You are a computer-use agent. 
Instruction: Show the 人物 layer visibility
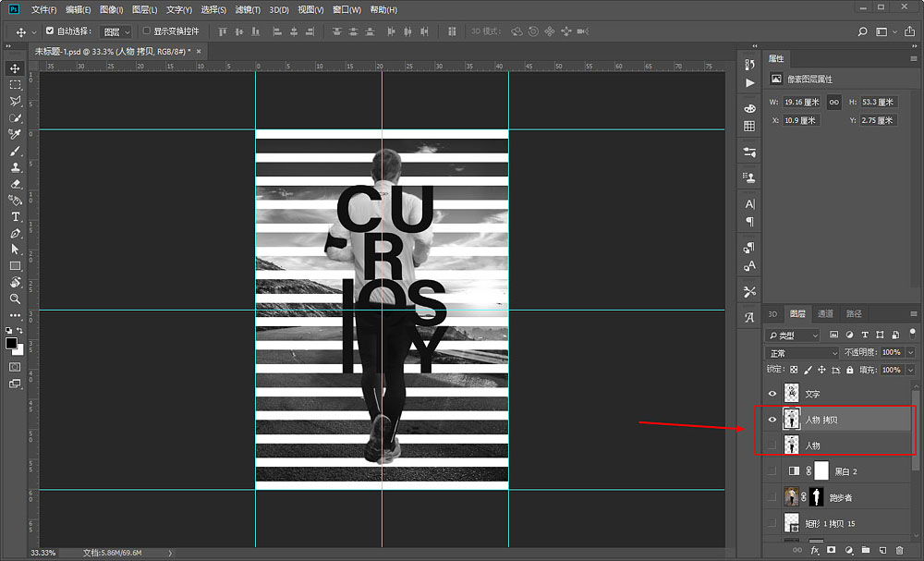[x=772, y=445]
